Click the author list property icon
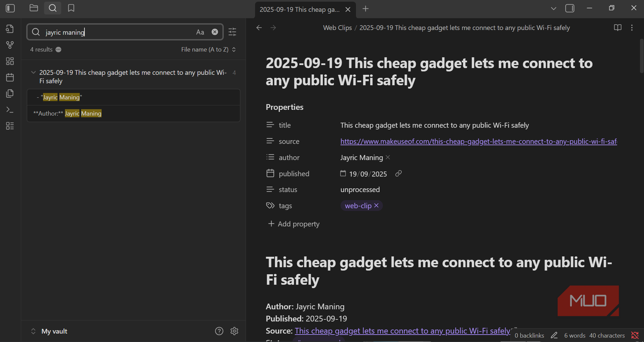The image size is (644, 342). (270, 157)
